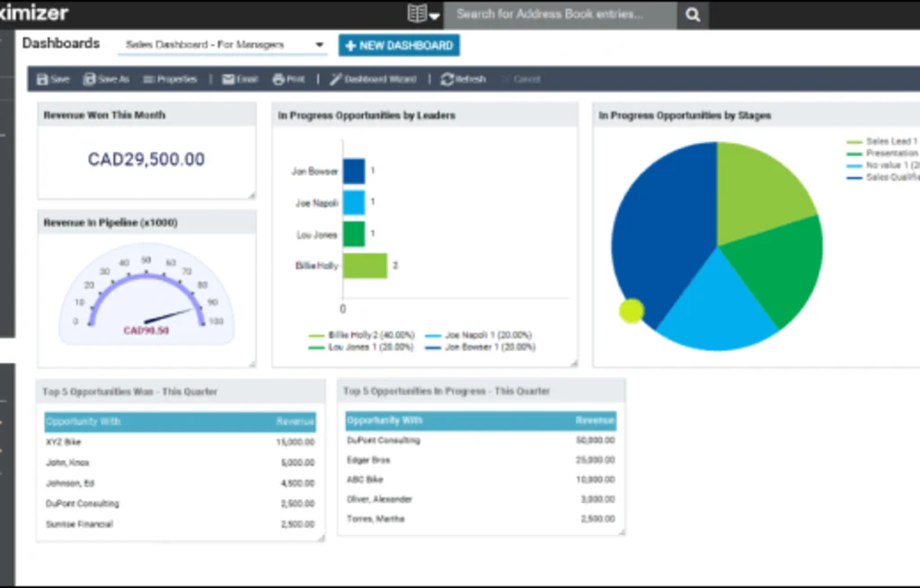Click the Sales Lead legend entry
The width and height of the screenshot is (920, 588).
coord(882,141)
